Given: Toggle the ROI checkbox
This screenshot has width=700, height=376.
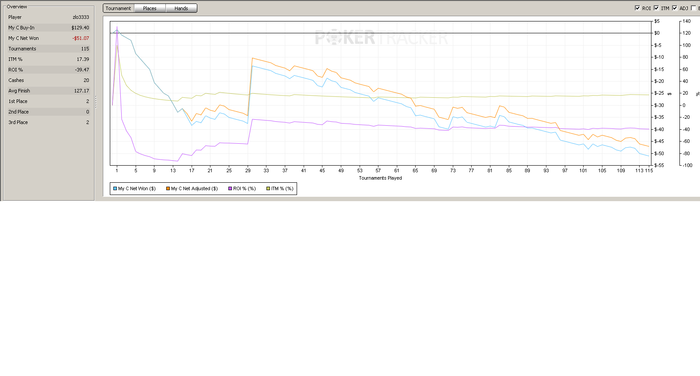Looking at the screenshot, I should (637, 8).
